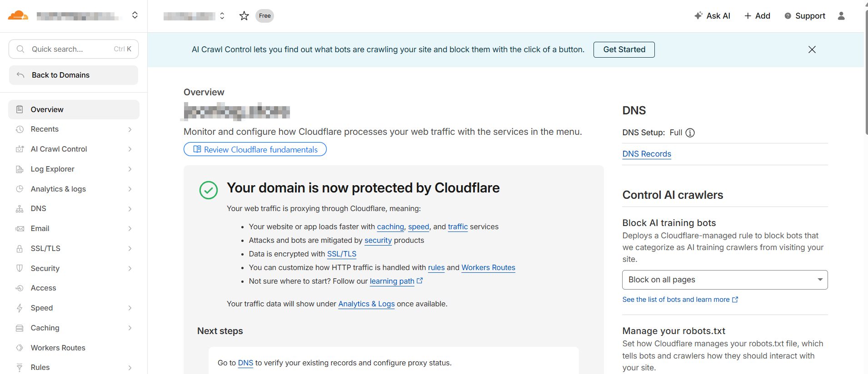868x374 pixels.
Task: Click the Analytics & logs chart icon
Action: point(20,189)
